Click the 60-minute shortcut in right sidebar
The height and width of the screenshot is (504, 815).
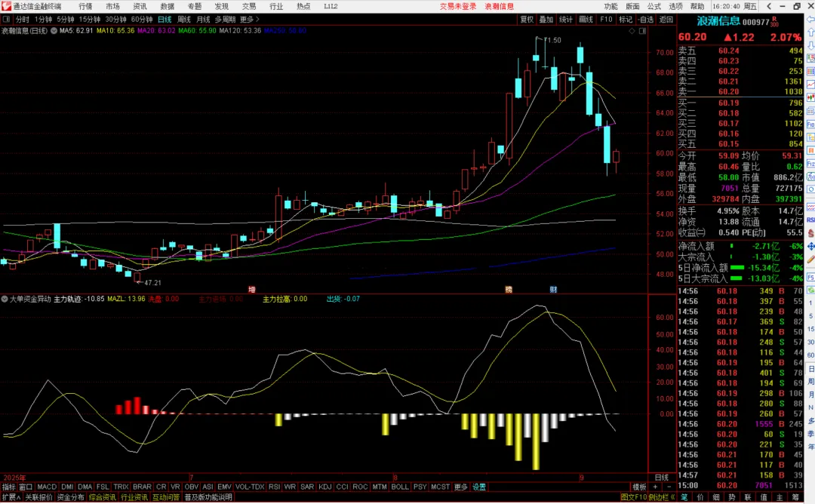pyautogui.click(x=810, y=355)
